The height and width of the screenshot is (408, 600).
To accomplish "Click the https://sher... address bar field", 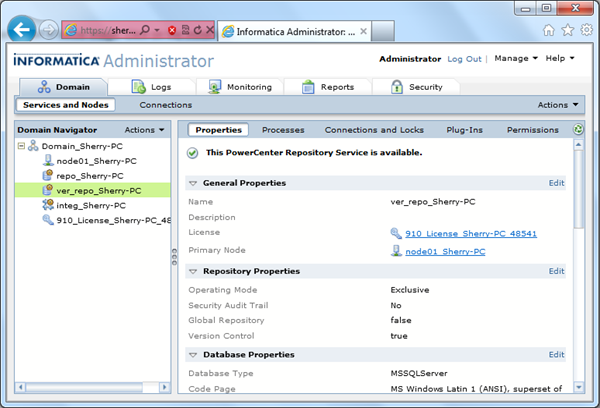I will point(108,30).
